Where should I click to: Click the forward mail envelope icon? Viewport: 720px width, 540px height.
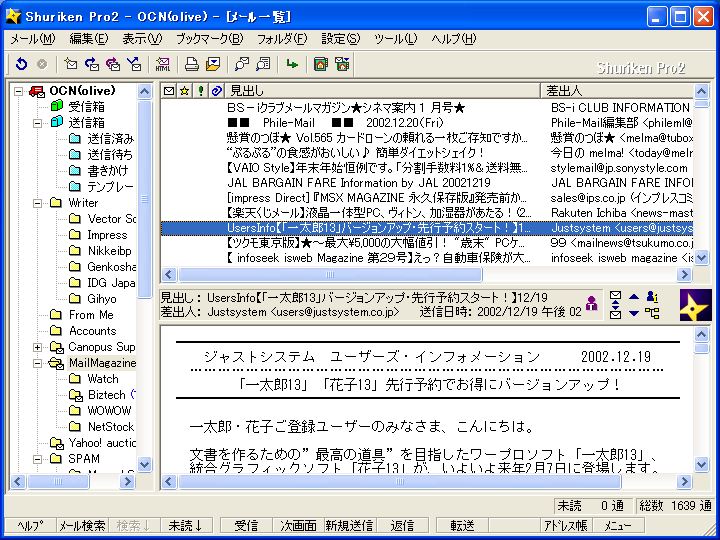(x=134, y=64)
